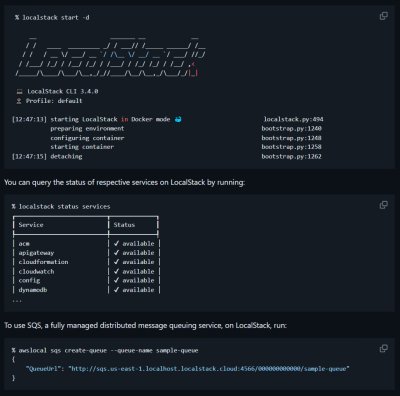Click the LocalStack ASCII art logo
This screenshot has width=400, height=396.
[110, 57]
